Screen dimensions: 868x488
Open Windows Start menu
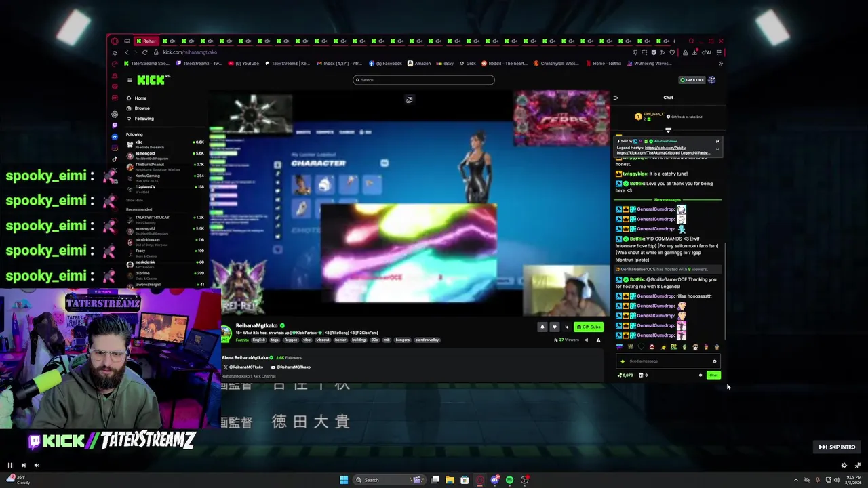coord(344,480)
